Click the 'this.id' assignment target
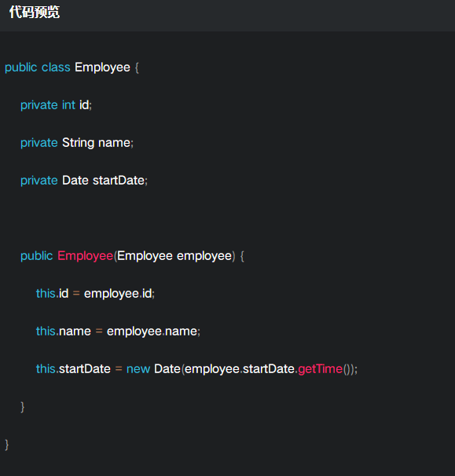The image size is (455, 476). tap(52, 294)
